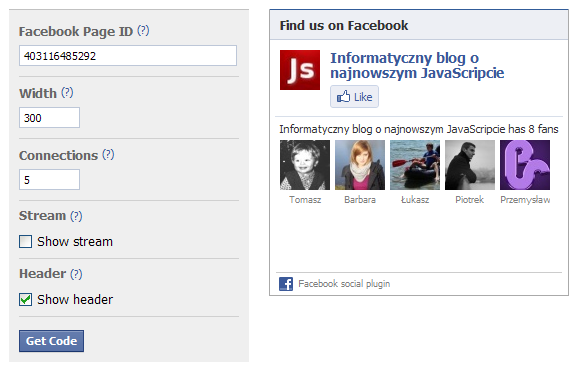Focus the Width input field

(50, 118)
